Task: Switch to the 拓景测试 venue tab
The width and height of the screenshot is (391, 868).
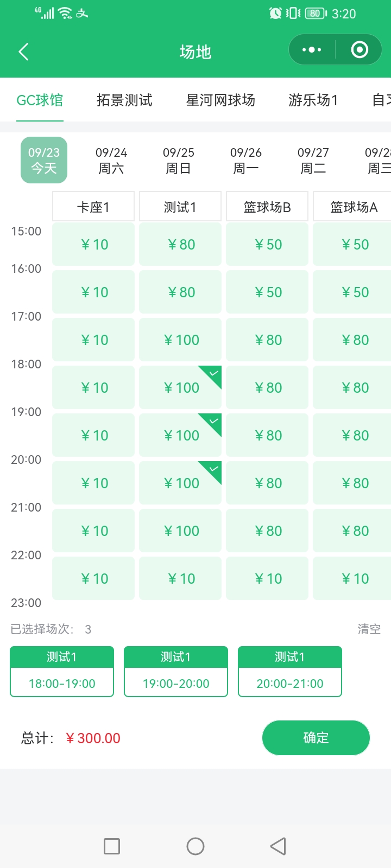Action: (x=124, y=100)
